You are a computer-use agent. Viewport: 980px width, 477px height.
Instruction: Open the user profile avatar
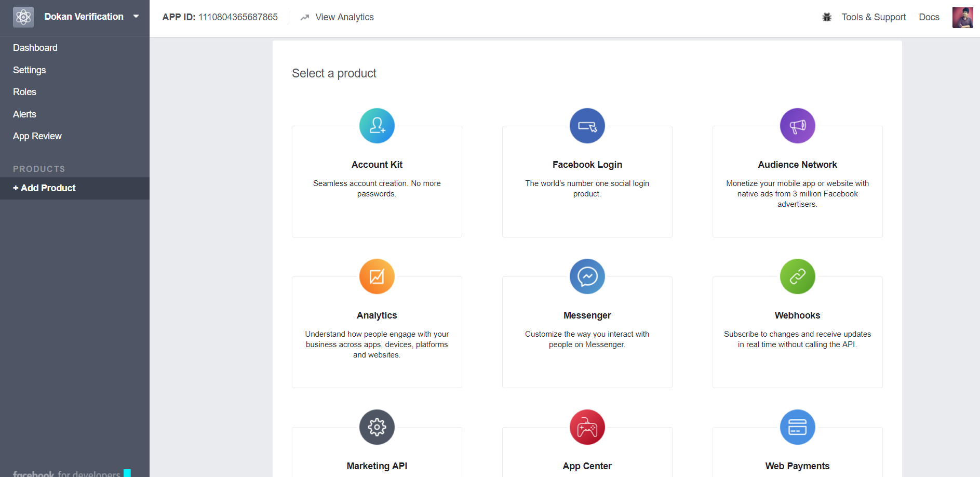(x=962, y=17)
